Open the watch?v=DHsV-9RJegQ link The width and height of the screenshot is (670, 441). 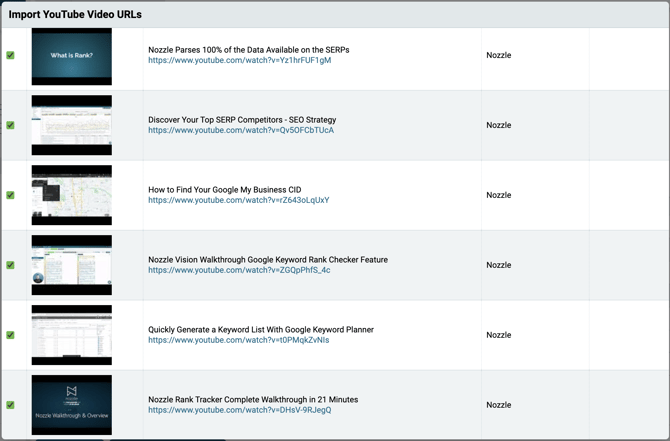(x=240, y=410)
